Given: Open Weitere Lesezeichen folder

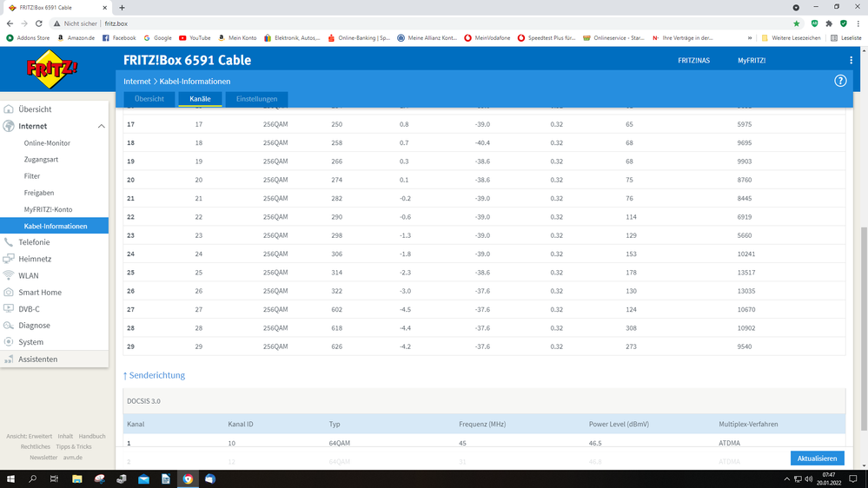Looking at the screenshot, I should point(791,38).
